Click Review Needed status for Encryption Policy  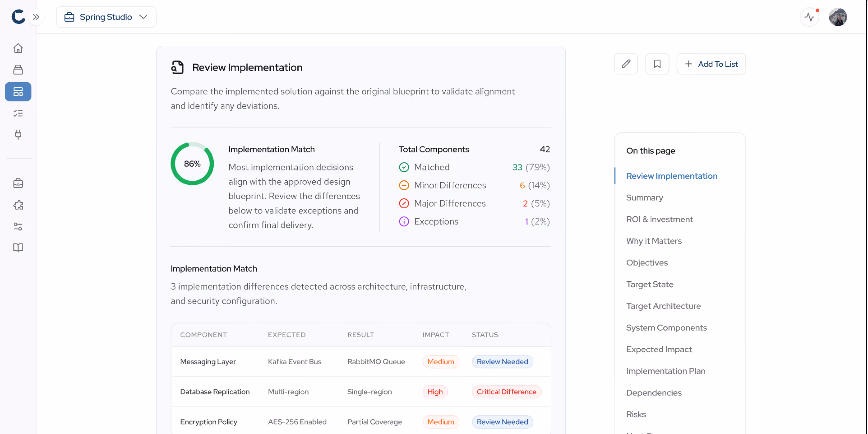pos(502,422)
